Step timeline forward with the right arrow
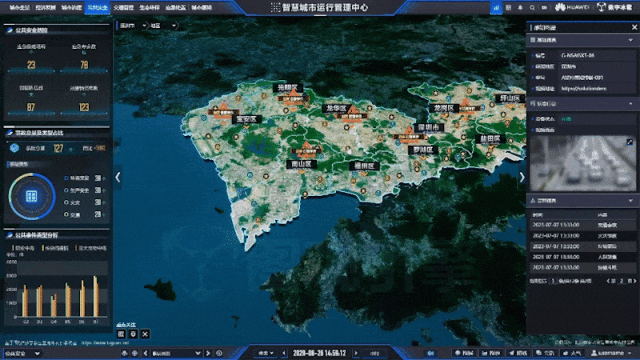Image resolution: width=640 pixels, height=360 pixels. 356,353
